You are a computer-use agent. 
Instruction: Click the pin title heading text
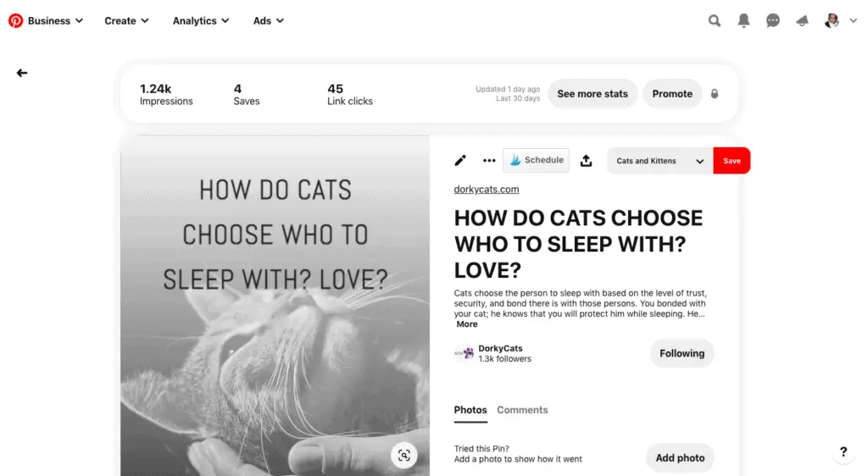tap(578, 245)
